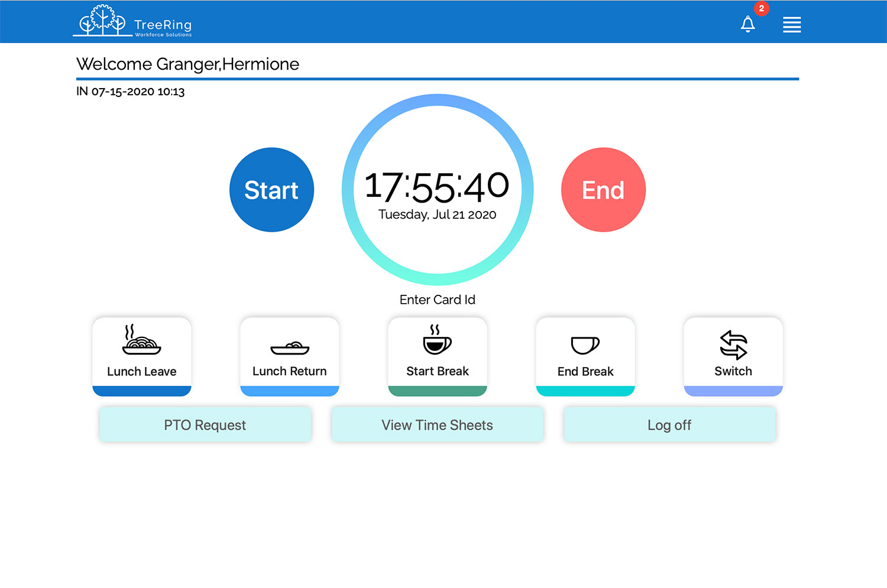Click the Enter Card Id field
The image size is (887, 588).
click(x=437, y=300)
